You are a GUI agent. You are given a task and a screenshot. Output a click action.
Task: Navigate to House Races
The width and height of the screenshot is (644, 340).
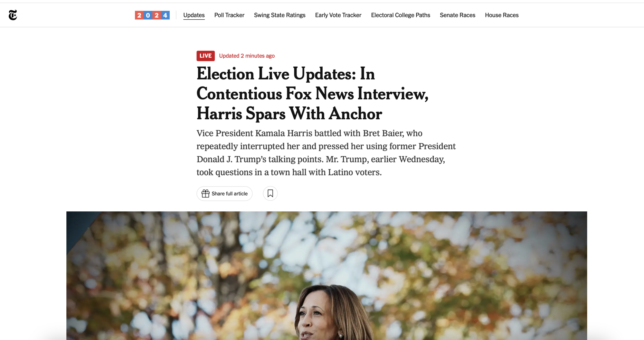point(502,15)
